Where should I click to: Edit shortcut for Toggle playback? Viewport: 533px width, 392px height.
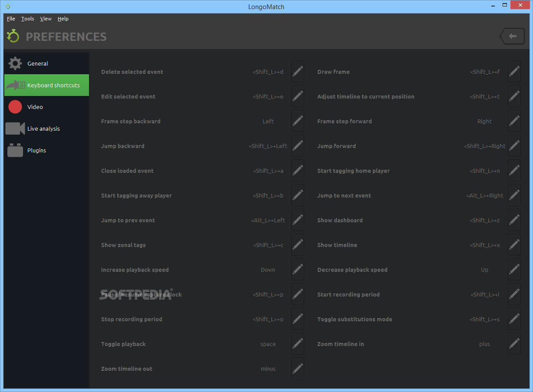(298, 344)
